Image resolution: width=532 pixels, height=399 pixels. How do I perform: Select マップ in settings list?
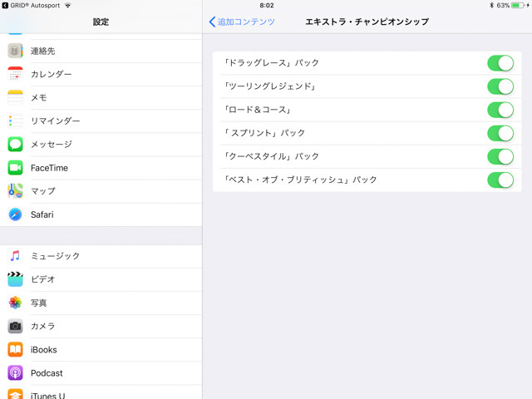pos(101,191)
